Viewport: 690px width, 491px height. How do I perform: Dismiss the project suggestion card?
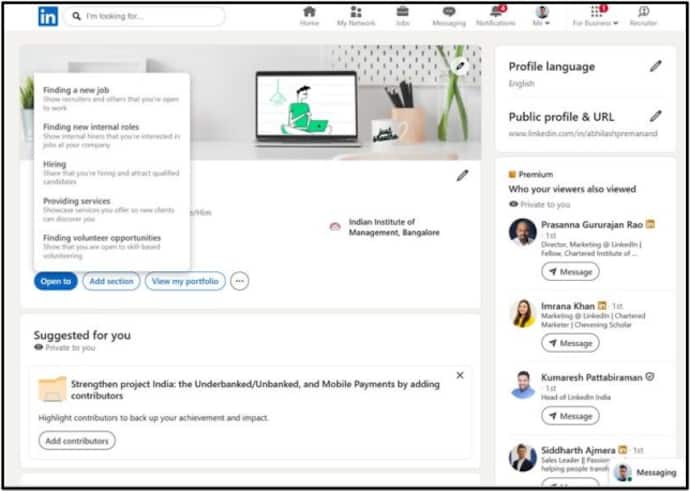click(460, 375)
